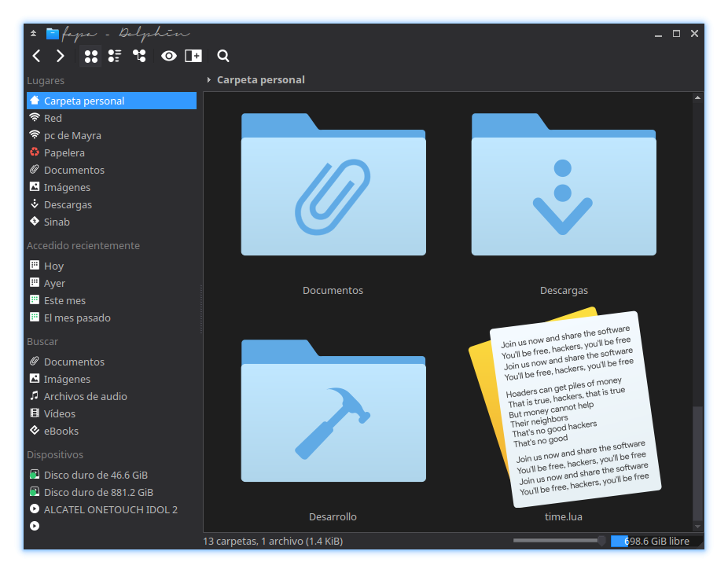Screen dimensions: 728x573
Task: Switch to details tree view mode
Action: 139,56
